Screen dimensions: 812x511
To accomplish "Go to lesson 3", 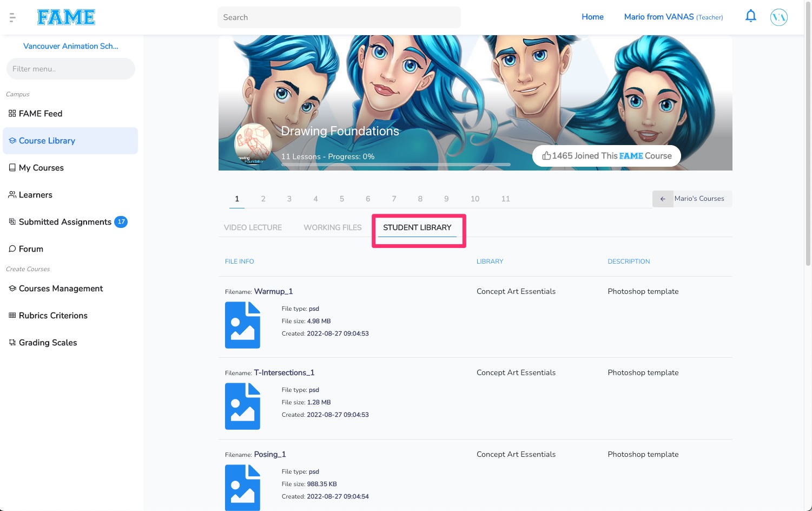I will click(x=289, y=199).
